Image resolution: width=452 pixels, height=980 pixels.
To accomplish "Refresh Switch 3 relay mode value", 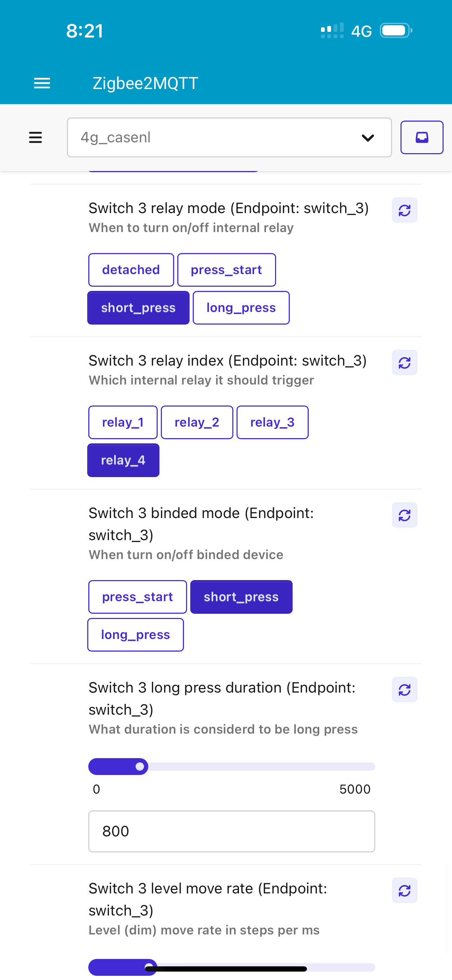I will click(x=404, y=210).
